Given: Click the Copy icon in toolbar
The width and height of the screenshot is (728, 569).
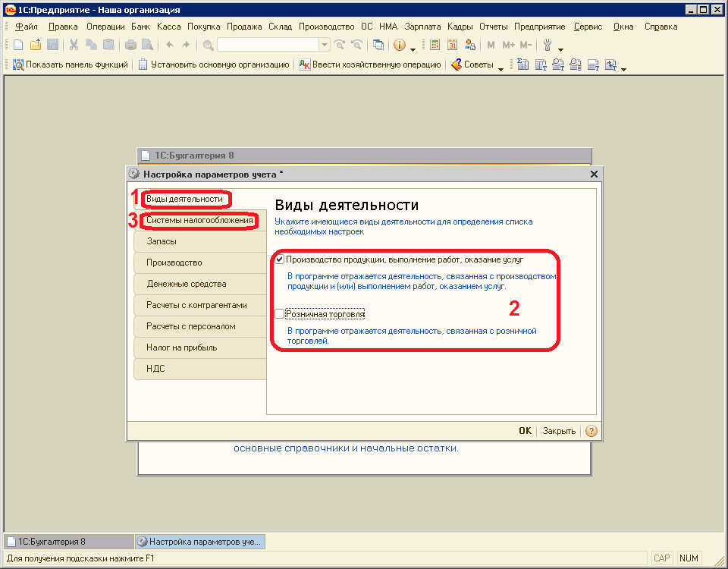Looking at the screenshot, I should pyautogui.click(x=91, y=45).
